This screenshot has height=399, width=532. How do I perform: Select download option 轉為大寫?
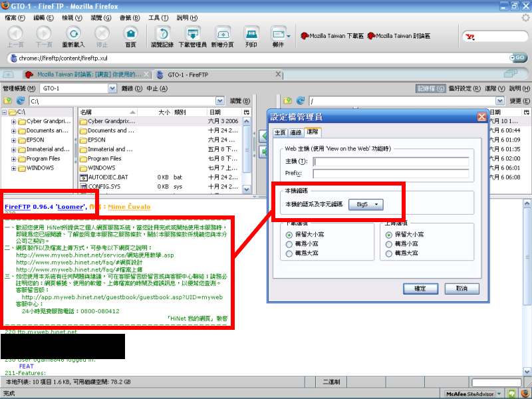pos(289,254)
